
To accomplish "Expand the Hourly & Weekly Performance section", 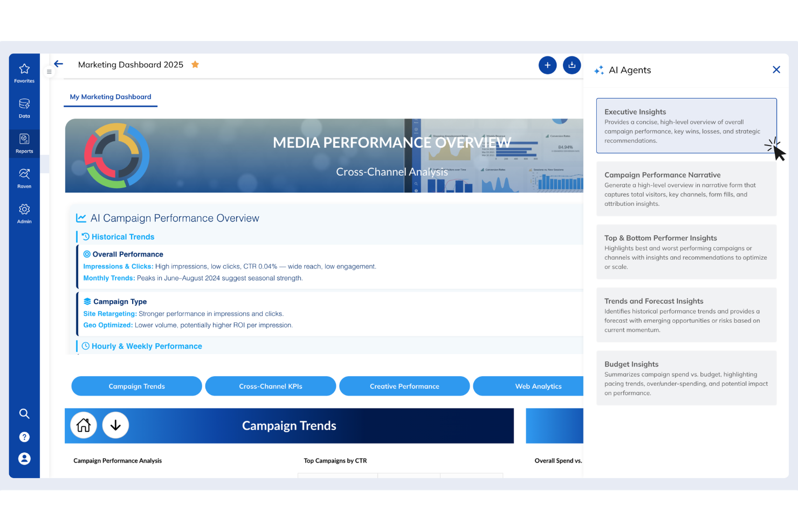I will [x=146, y=346].
